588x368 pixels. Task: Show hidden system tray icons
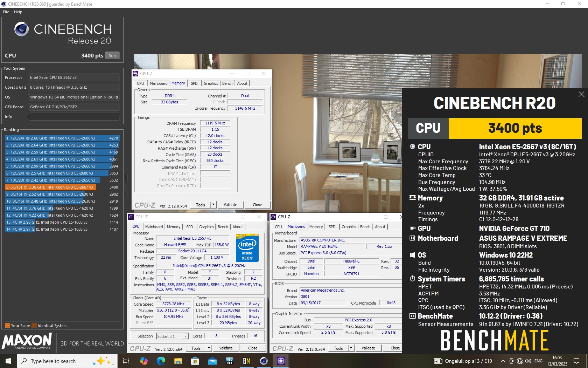pos(503,361)
